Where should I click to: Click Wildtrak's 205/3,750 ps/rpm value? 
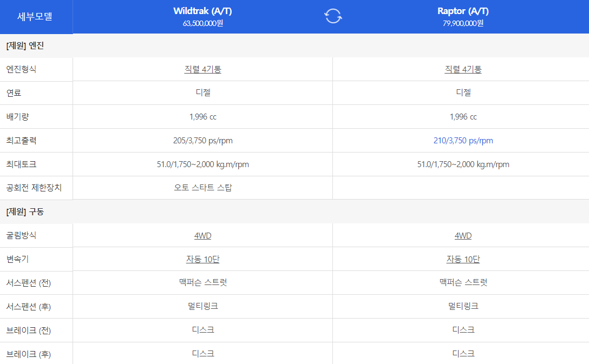pyautogui.click(x=203, y=141)
